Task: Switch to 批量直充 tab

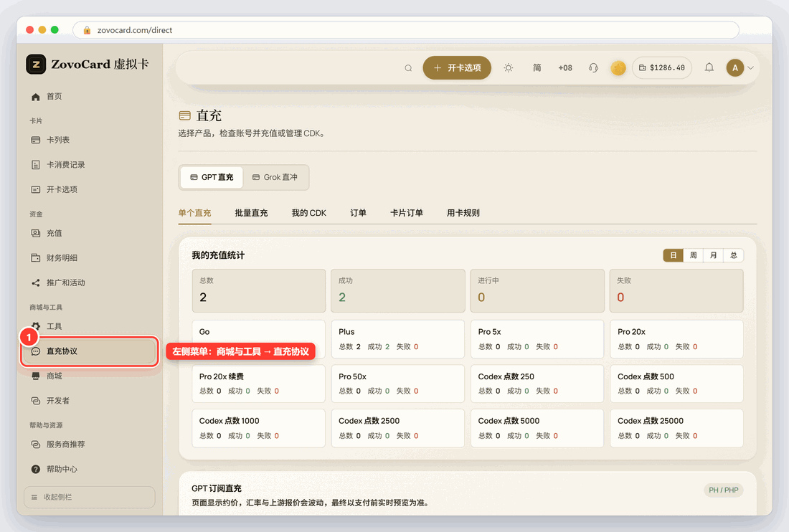Action: coord(251,213)
